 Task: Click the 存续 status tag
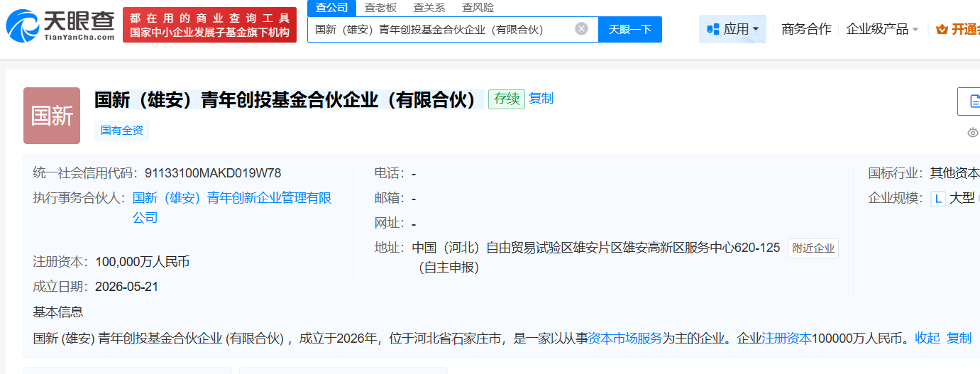[x=507, y=99]
